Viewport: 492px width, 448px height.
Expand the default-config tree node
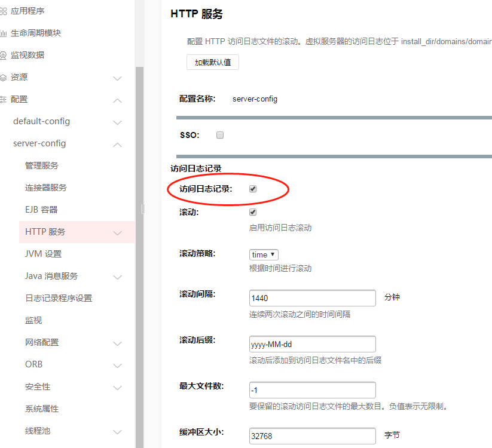[x=118, y=122]
